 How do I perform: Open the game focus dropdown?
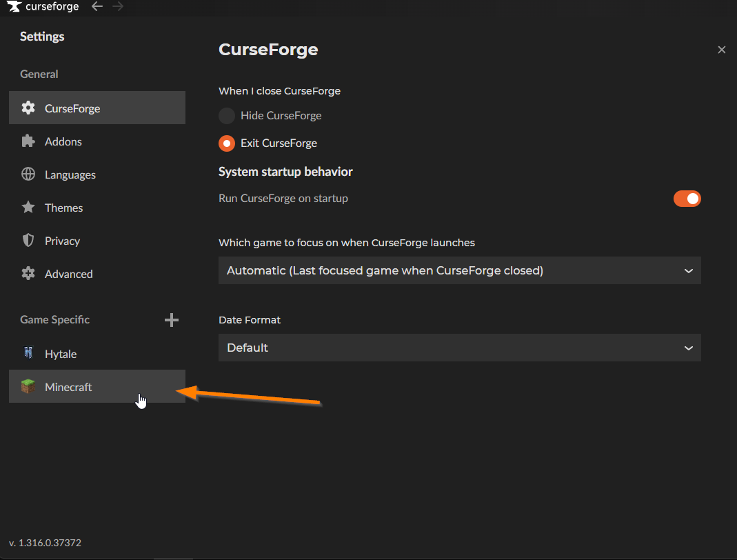coord(460,270)
